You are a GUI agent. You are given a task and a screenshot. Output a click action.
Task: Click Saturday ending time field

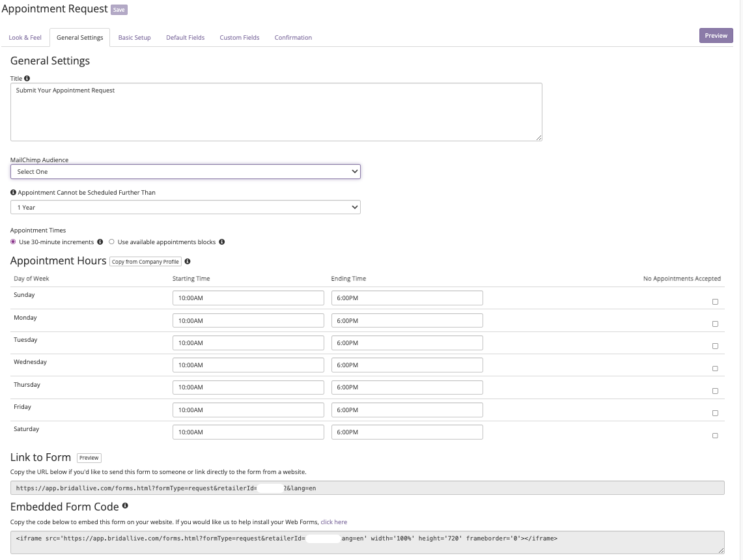coord(407,432)
